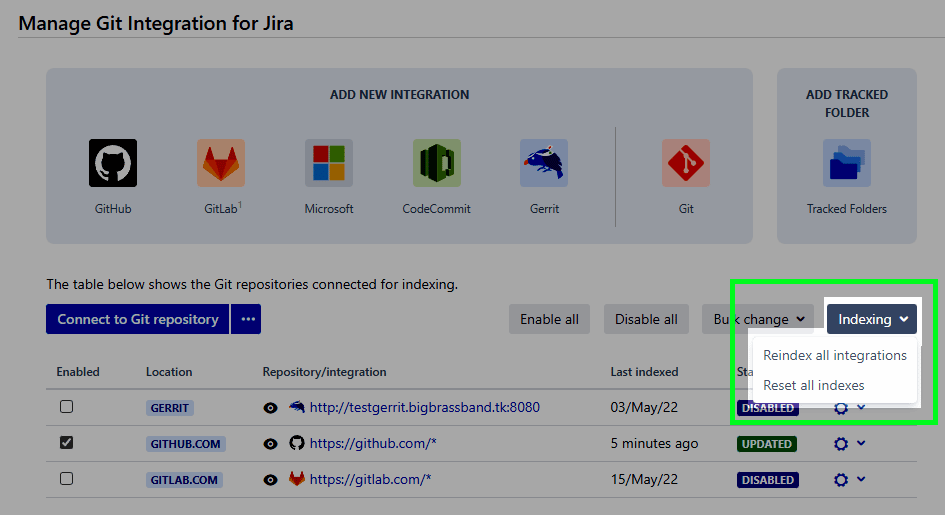The width and height of the screenshot is (945, 515).
Task: Click Disable all button
Action: point(646,319)
